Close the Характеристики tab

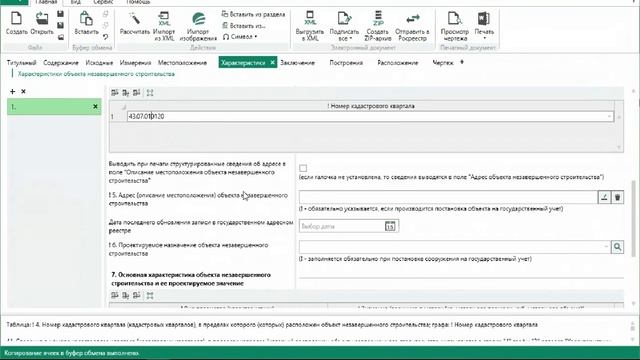point(272,62)
